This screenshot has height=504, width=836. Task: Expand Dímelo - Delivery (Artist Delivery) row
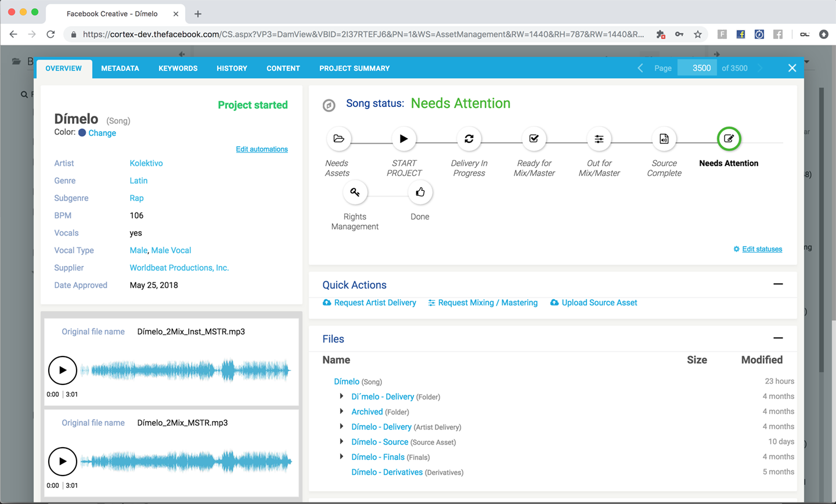point(341,426)
